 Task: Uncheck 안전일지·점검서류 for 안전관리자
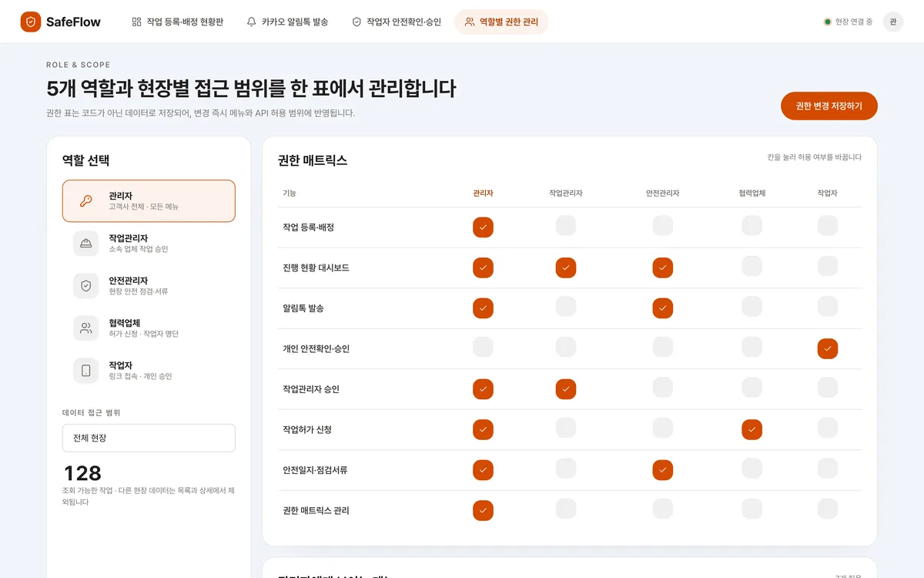tap(663, 470)
